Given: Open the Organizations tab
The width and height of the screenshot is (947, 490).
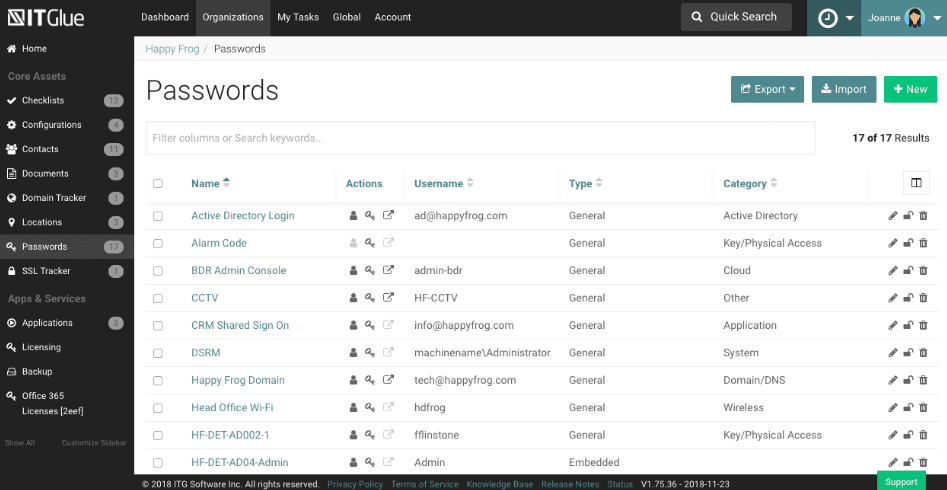Looking at the screenshot, I should click(233, 18).
